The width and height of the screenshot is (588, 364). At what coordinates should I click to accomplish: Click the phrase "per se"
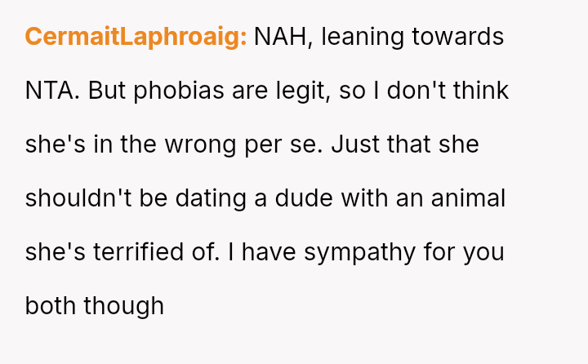(x=278, y=145)
